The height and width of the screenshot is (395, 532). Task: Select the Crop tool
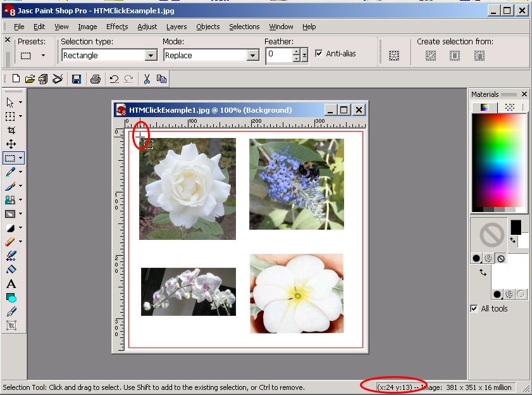tap(11, 130)
